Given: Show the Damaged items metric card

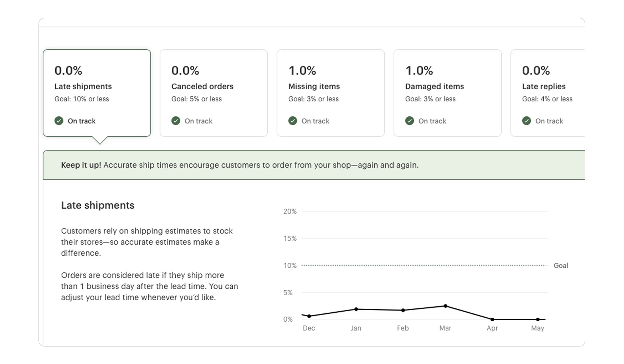Looking at the screenshot, I should pyautogui.click(x=447, y=93).
